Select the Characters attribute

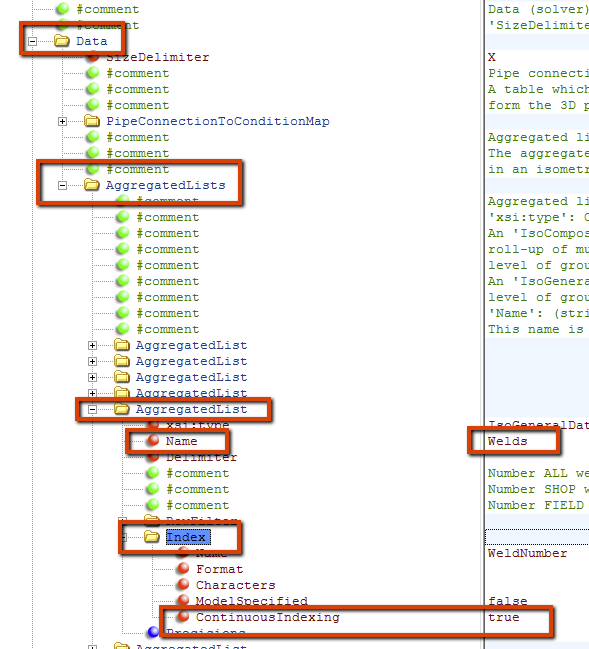236,585
